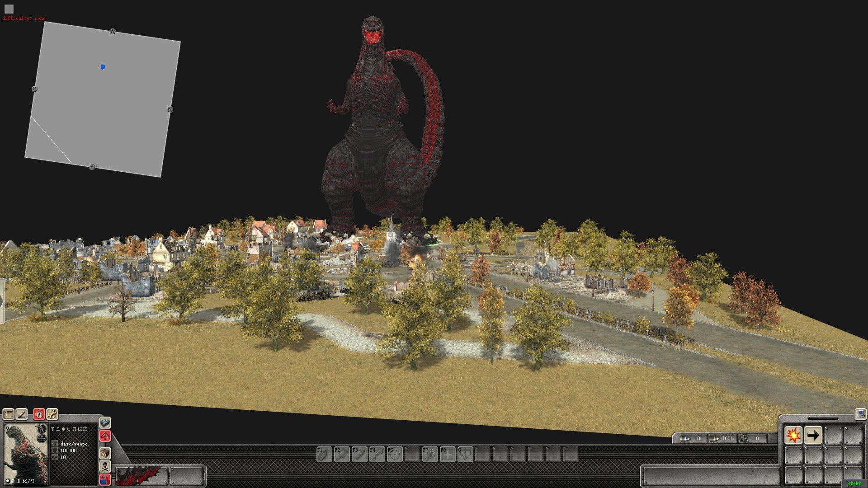Click the black arrow move command

point(813,436)
